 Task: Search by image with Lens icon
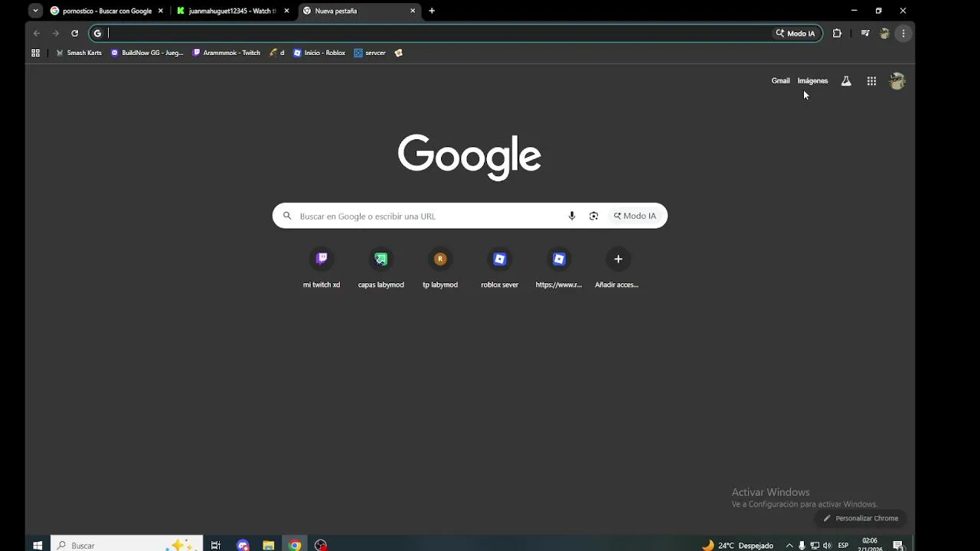[x=593, y=216]
